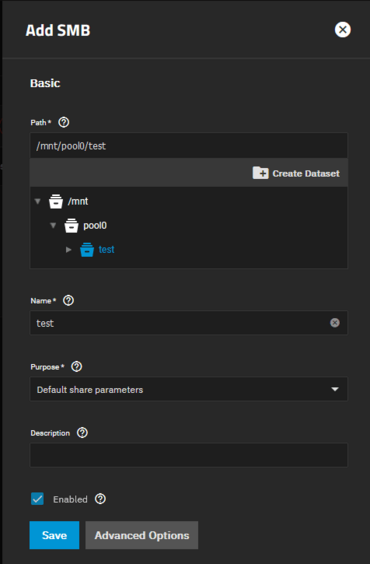The height and width of the screenshot is (564, 370).
Task: Open help tooltip for Path
Action: pos(64,122)
